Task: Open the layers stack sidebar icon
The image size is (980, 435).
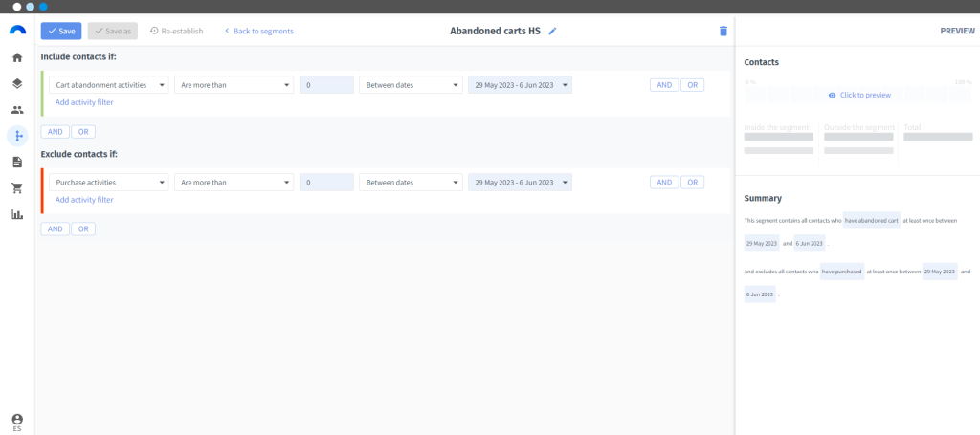Action: click(17, 83)
